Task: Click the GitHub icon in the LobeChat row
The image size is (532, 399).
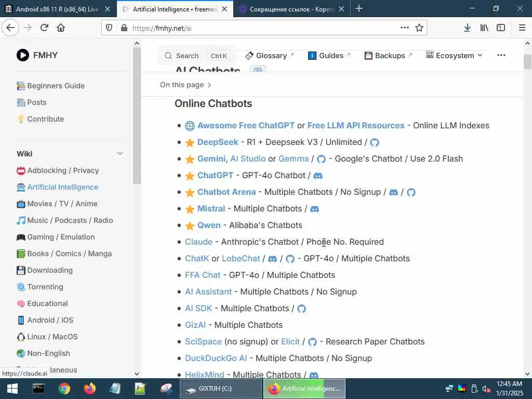Action: (x=290, y=259)
